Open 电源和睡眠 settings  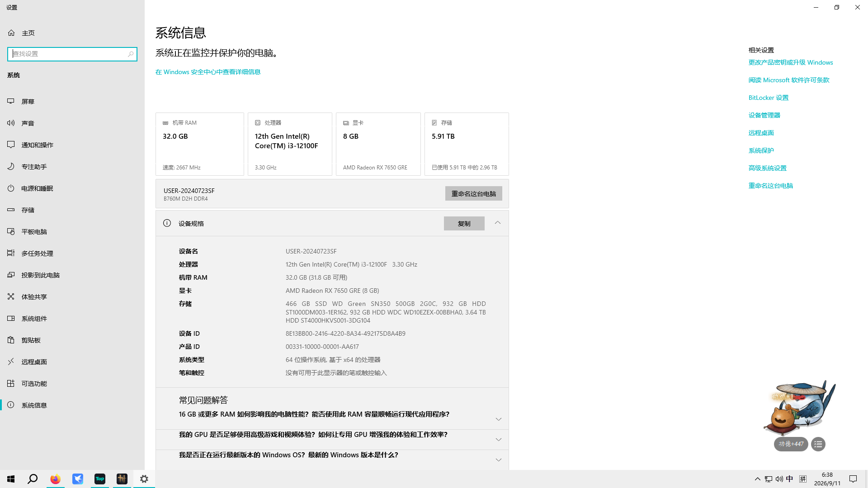pos(72,188)
